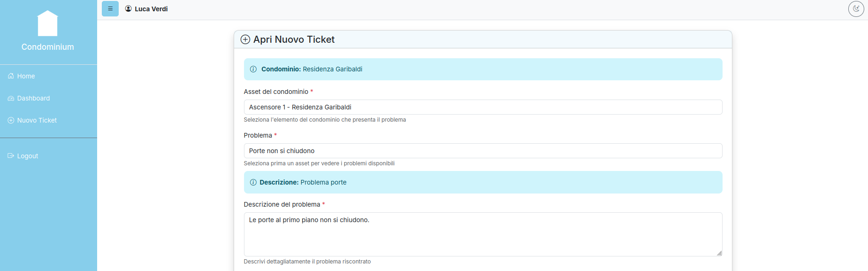Screen dimensions: 868x271
Task: Select Nuovo Ticket in the sidebar
Action: [37, 120]
